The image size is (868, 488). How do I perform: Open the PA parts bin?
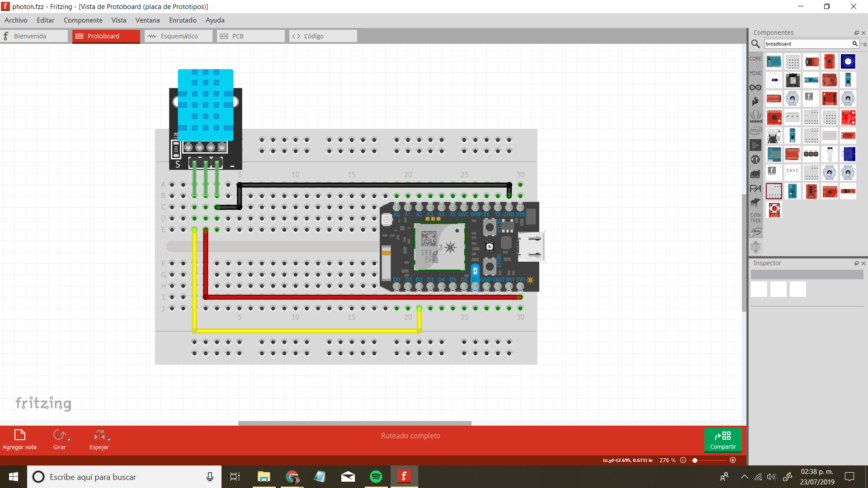pos(755,188)
